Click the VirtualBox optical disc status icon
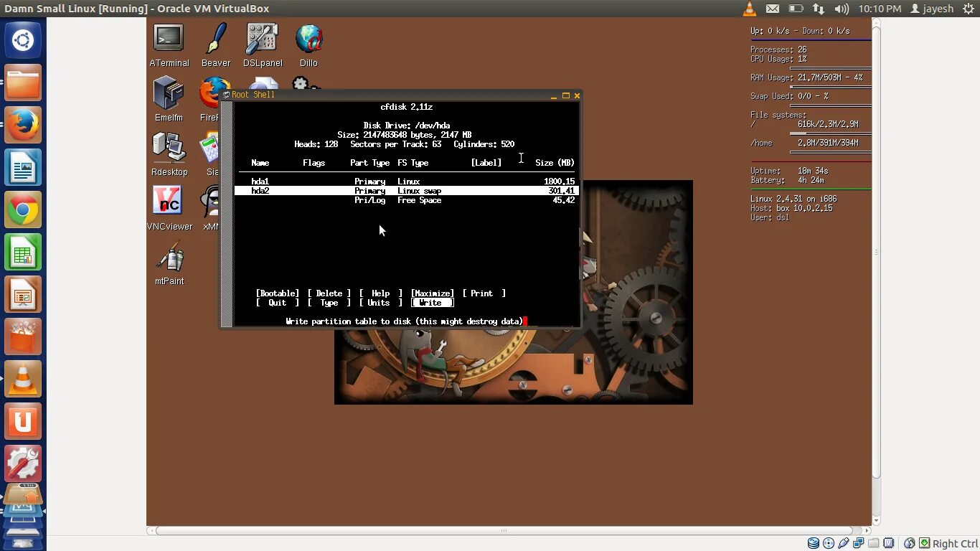 click(x=829, y=543)
